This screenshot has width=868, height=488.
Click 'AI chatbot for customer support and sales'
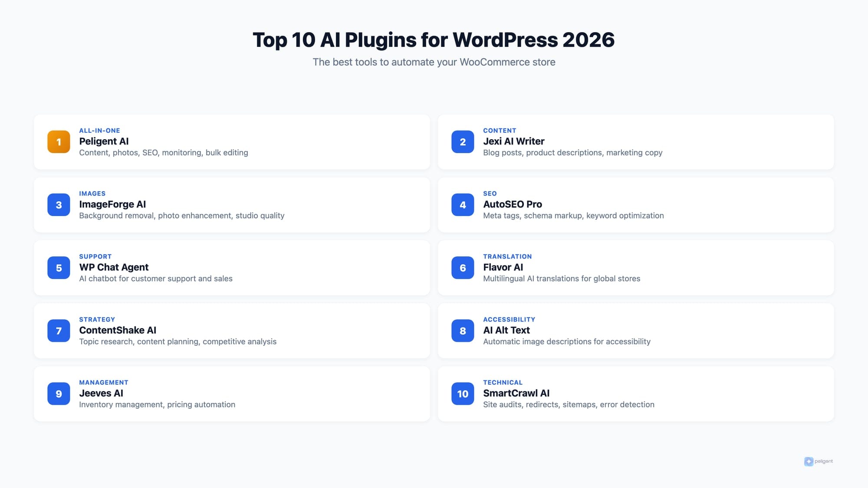coord(156,278)
